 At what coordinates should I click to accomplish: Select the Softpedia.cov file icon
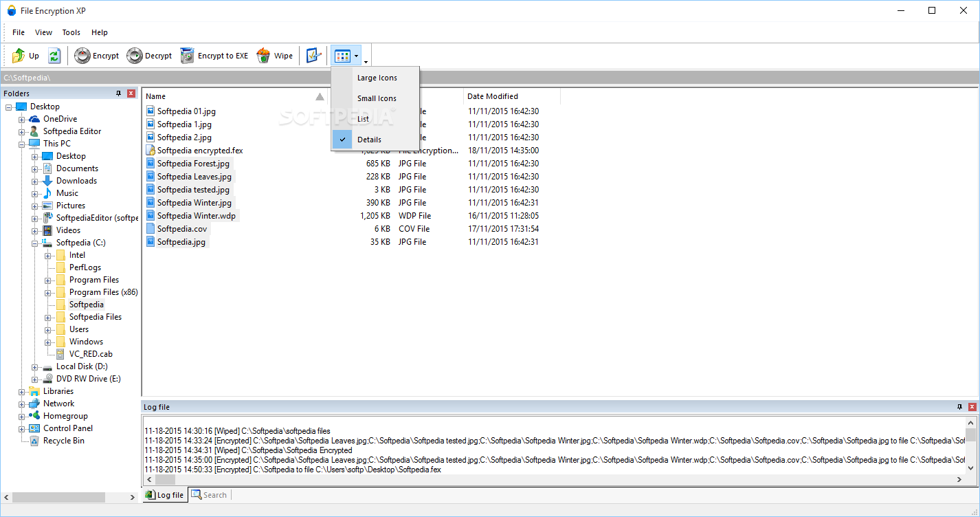click(x=151, y=229)
